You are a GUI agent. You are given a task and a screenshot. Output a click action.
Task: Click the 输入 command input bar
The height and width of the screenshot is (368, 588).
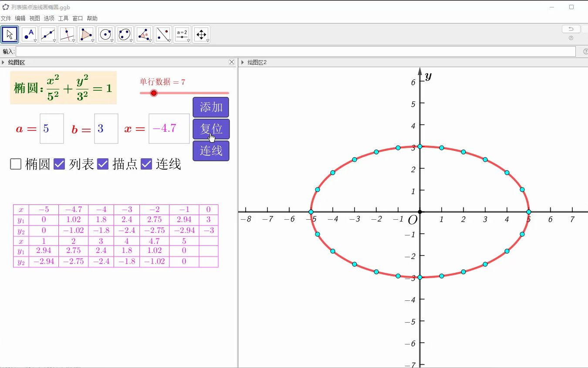pyautogui.click(x=296, y=51)
